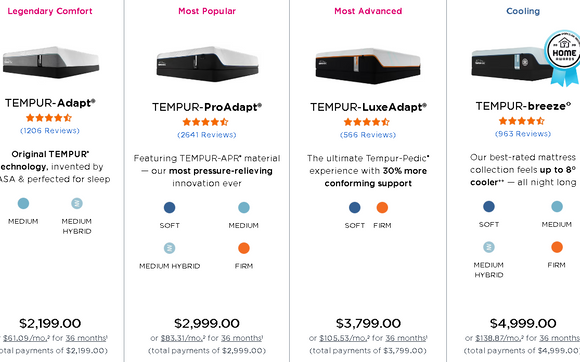Open the TEMPUR-Adapt product title
Viewport: 580px width, 362px height.
pyautogui.click(x=50, y=103)
